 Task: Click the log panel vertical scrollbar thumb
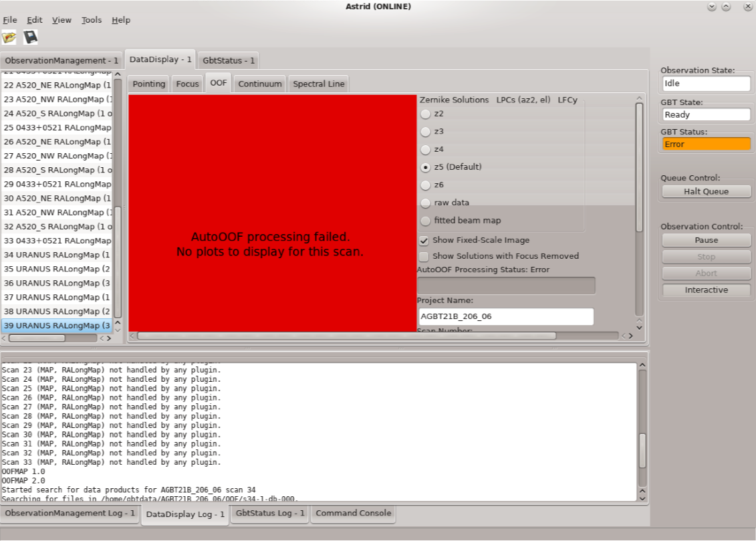pyautogui.click(x=642, y=450)
